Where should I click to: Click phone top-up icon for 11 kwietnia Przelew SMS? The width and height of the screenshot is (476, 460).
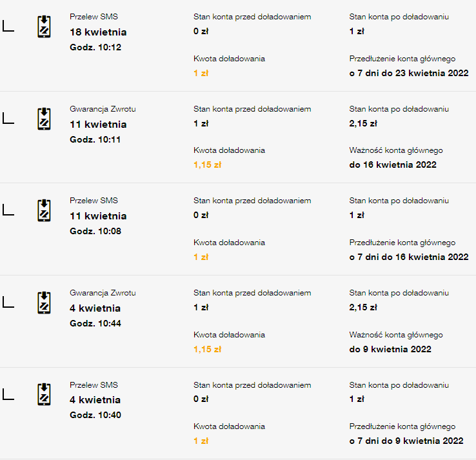tap(44, 211)
